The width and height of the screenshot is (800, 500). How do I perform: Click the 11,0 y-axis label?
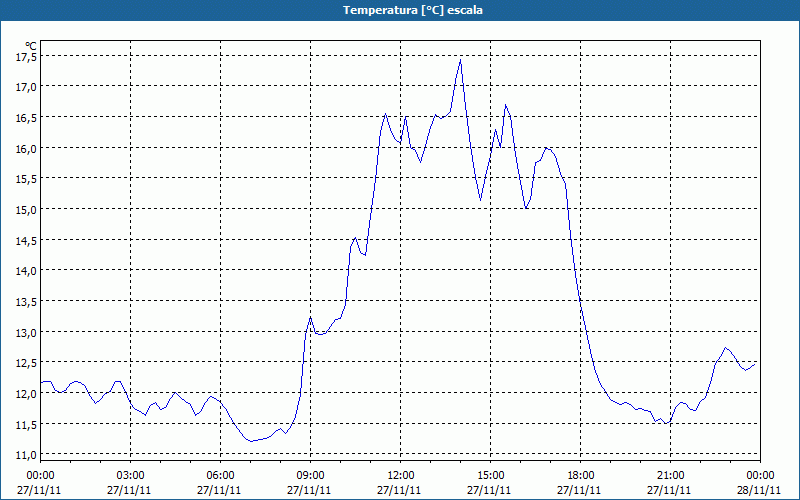pyautogui.click(x=27, y=455)
